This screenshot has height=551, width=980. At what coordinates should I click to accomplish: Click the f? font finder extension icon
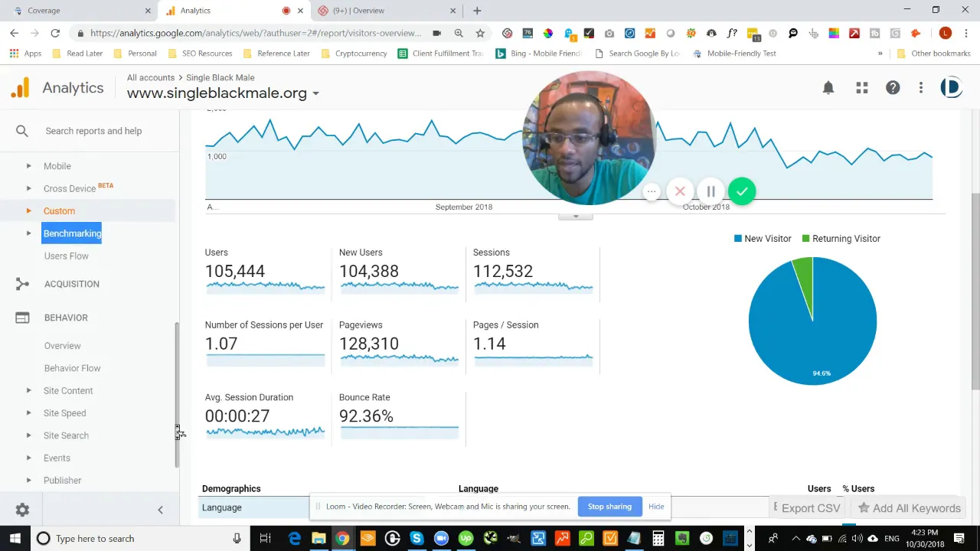coord(732,33)
